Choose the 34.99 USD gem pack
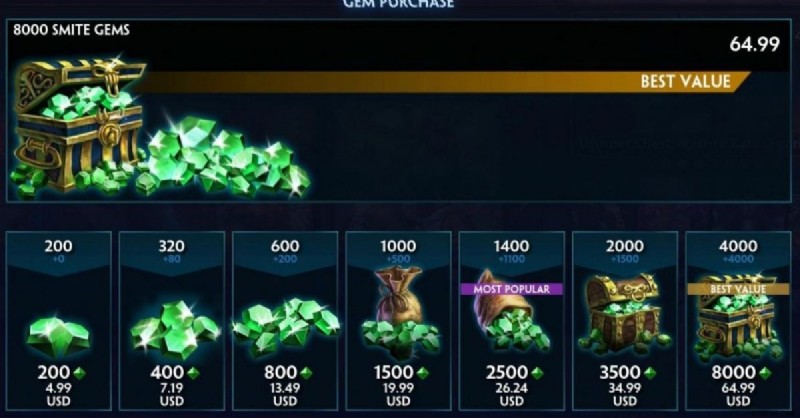The width and height of the screenshot is (800, 418). click(625, 321)
